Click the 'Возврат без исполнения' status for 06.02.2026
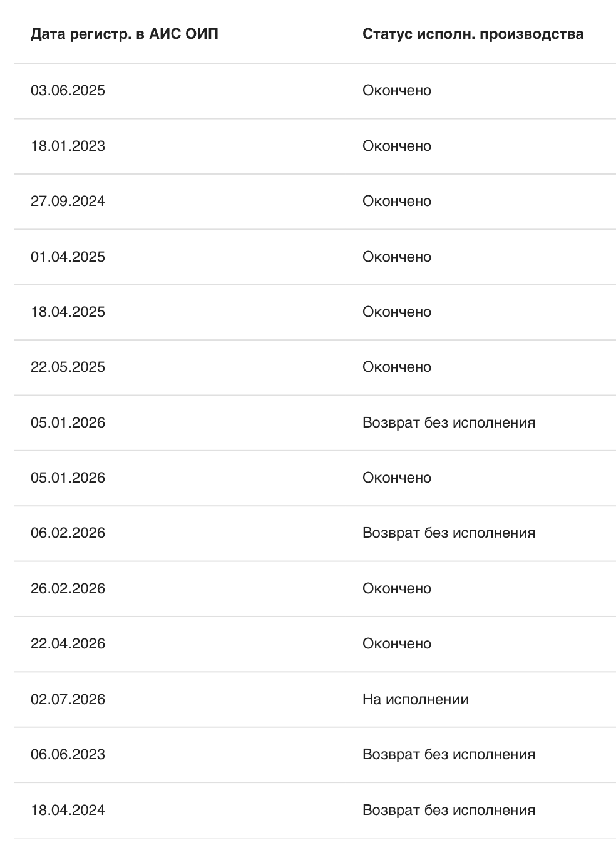Image resolution: width=616 pixels, height=845 pixels. click(x=449, y=533)
